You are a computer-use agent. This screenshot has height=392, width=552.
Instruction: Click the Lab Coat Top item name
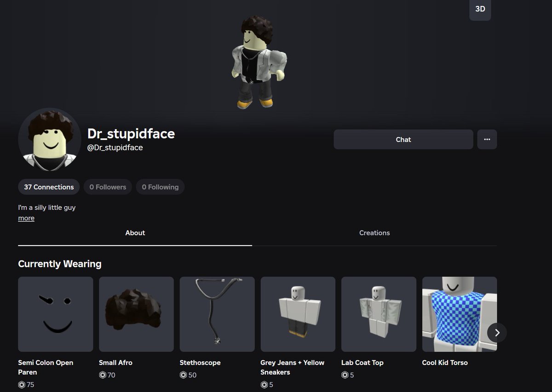point(362,363)
